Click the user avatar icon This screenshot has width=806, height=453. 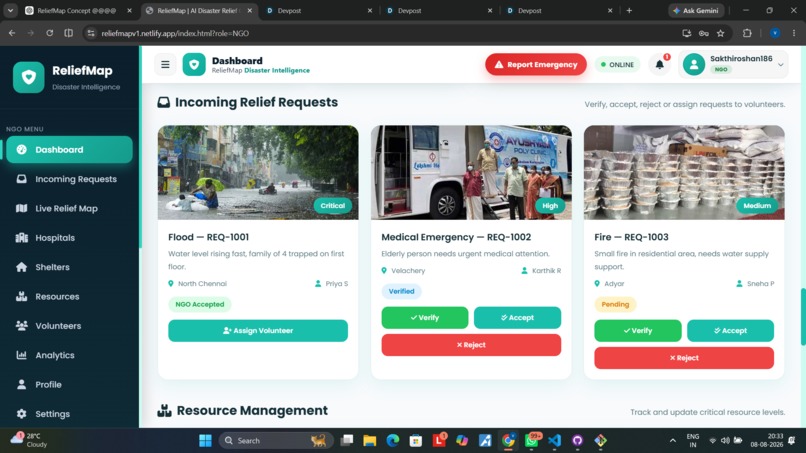click(693, 64)
